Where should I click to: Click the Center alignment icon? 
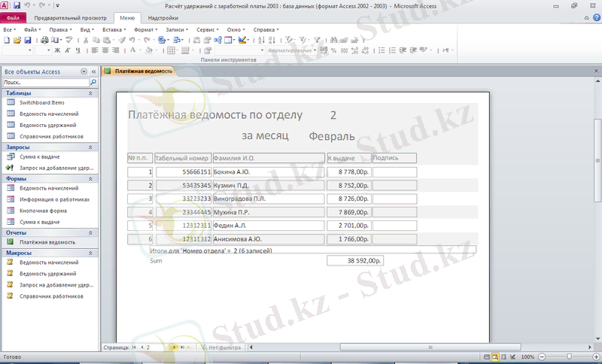click(106, 50)
